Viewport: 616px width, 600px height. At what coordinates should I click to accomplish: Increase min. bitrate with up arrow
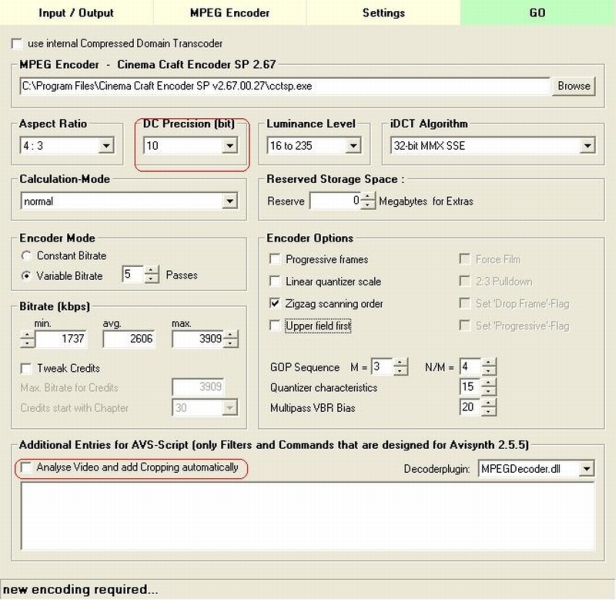[27, 335]
